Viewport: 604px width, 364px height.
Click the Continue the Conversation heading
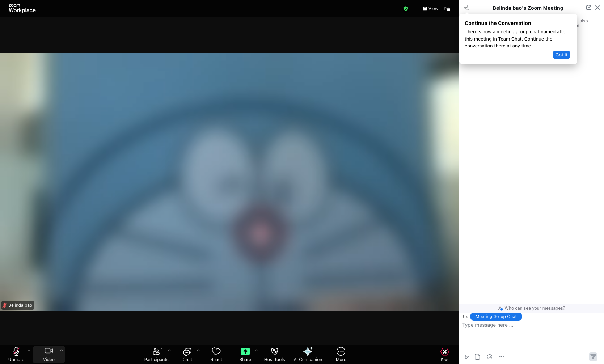[x=498, y=23]
